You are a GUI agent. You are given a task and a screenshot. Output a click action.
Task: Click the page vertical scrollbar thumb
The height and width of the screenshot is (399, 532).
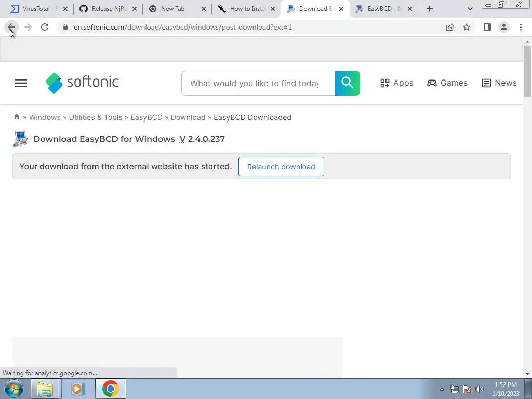527,71
